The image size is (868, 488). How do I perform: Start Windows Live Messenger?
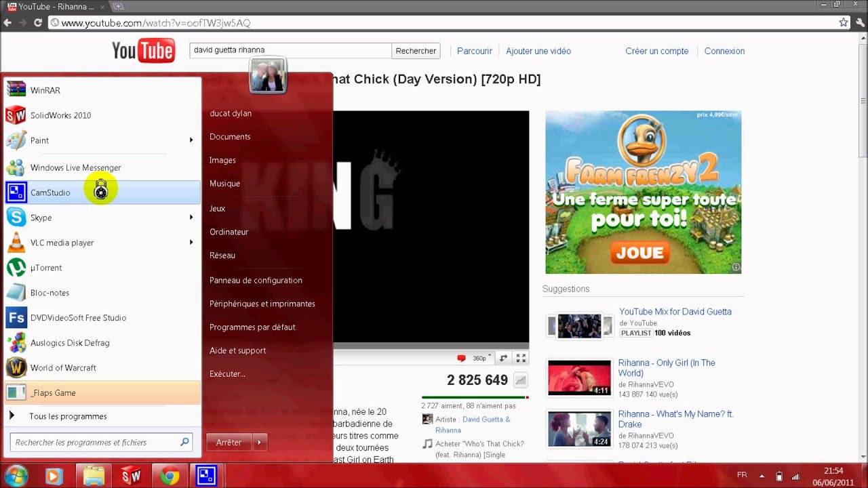[102, 167]
